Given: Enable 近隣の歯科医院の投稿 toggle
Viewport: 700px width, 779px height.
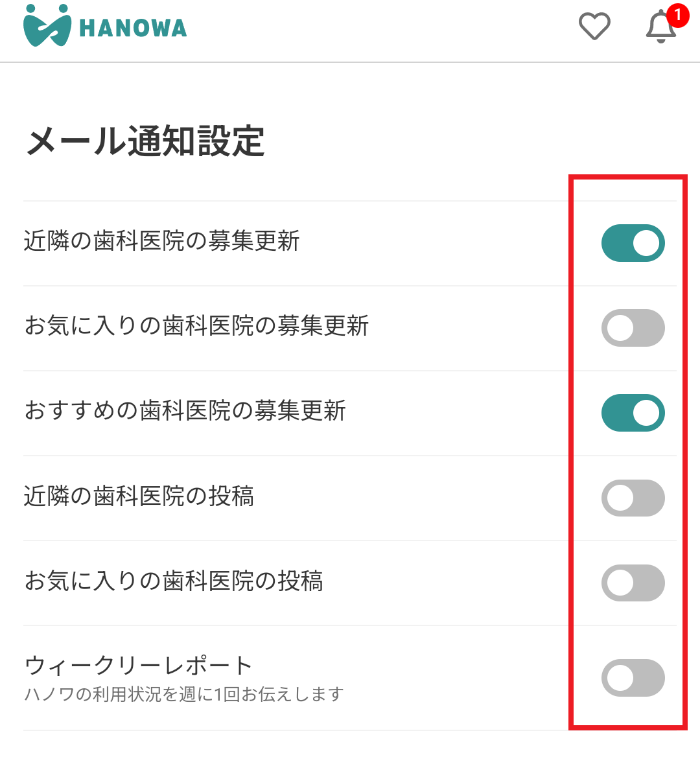Looking at the screenshot, I should [633, 498].
